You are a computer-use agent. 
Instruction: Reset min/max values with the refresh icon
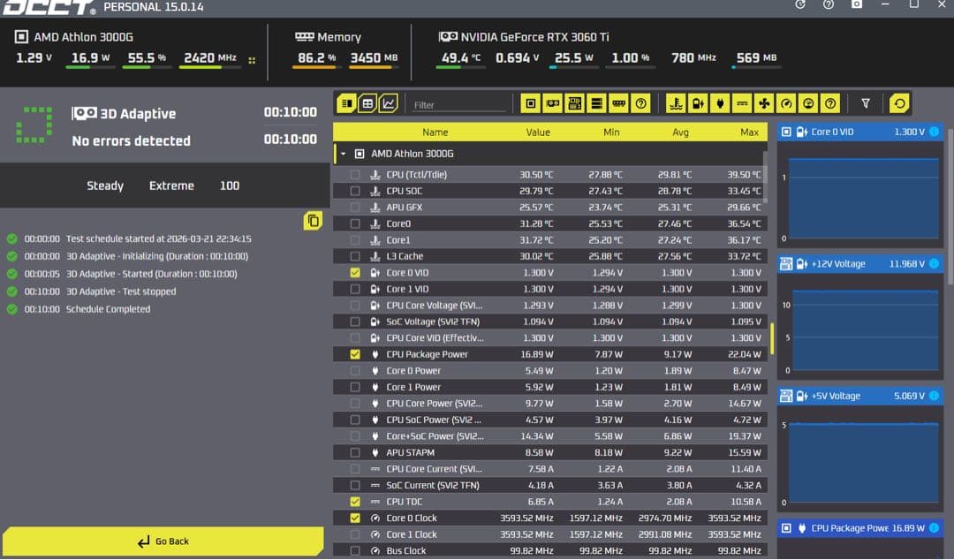tap(899, 103)
